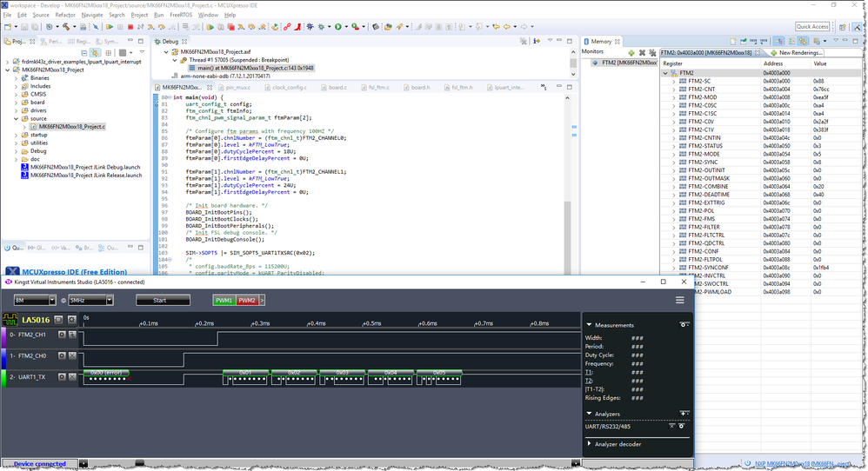868x471 pixels.
Task: Click the red Terminate debug button
Action: 130,27
